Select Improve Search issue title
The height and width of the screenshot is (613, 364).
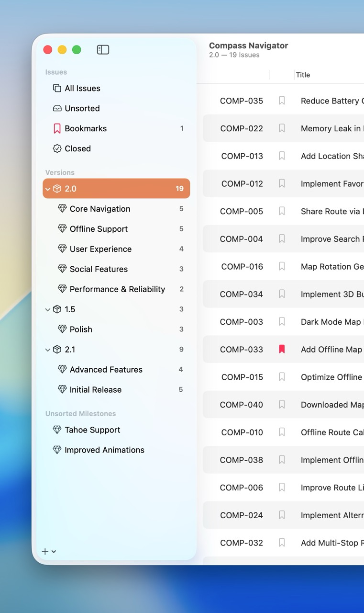tap(332, 239)
